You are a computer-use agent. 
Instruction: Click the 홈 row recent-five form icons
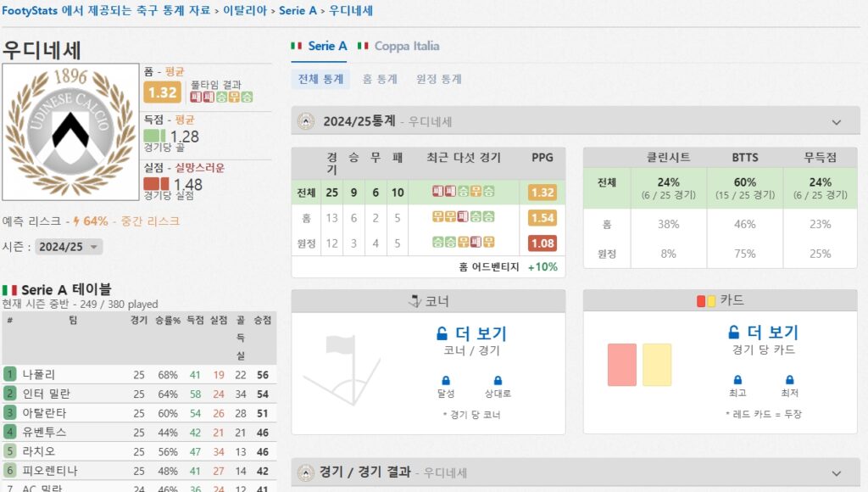pos(464,217)
